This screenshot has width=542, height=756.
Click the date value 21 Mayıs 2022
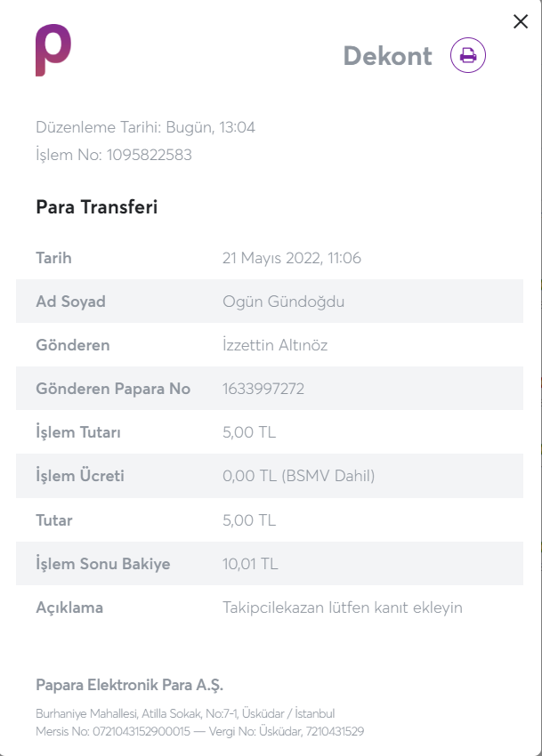click(271, 258)
